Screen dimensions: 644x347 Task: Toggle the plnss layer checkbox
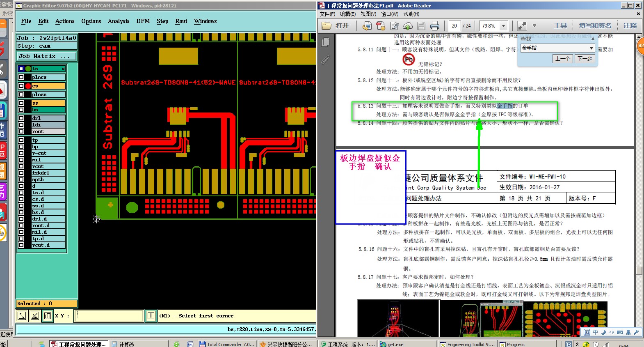click(x=21, y=94)
